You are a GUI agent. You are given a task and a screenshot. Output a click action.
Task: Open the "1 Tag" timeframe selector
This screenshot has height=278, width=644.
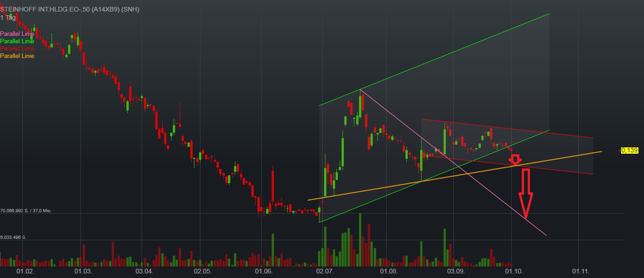[x=8, y=17]
